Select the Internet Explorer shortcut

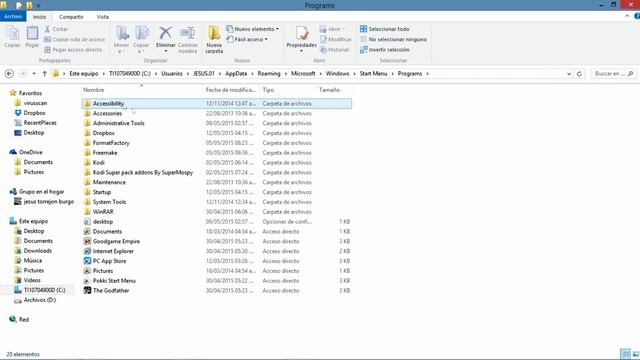click(x=216, y=251)
